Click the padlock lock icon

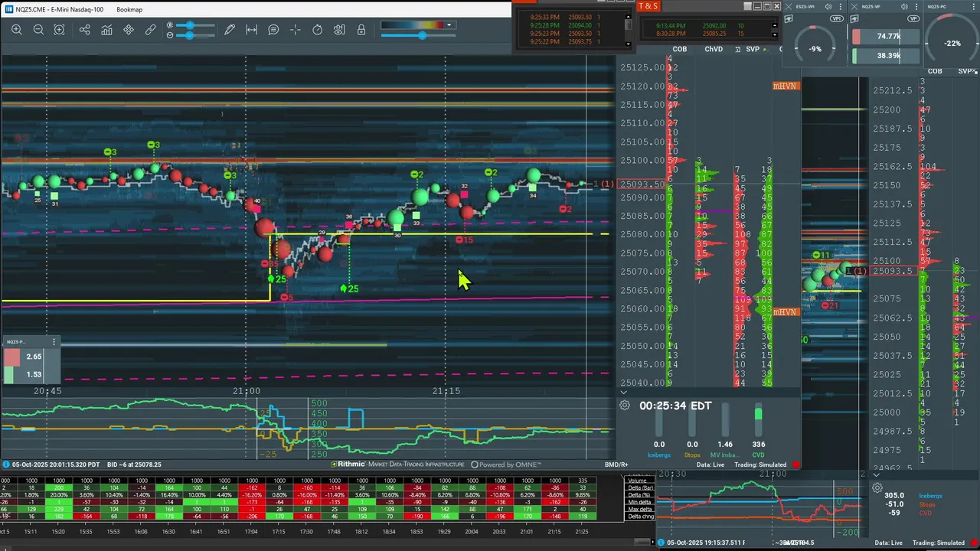click(x=361, y=30)
